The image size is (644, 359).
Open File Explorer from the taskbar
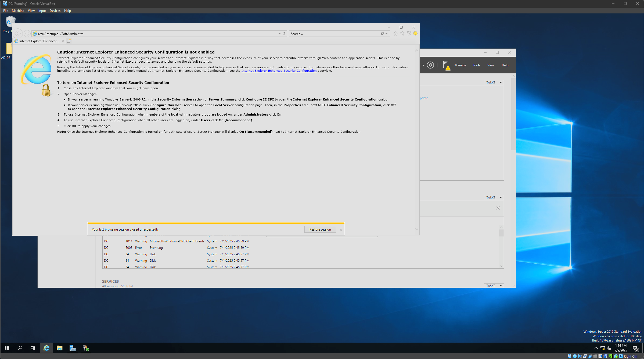point(60,348)
